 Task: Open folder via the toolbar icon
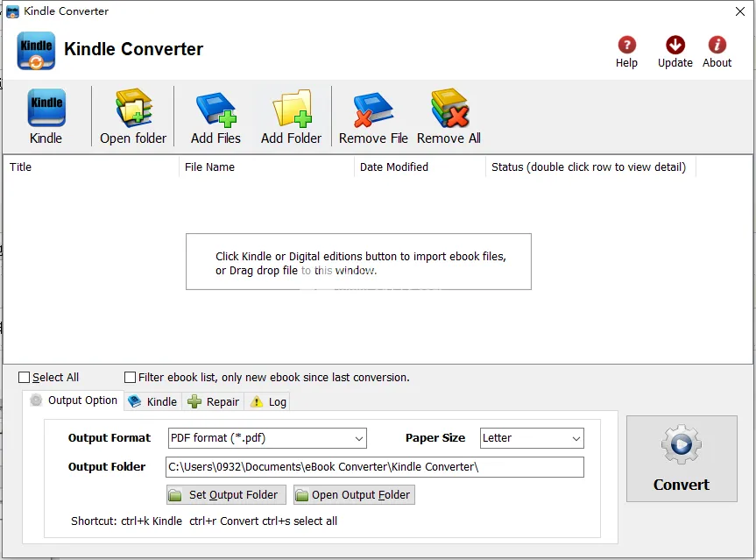[133, 107]
